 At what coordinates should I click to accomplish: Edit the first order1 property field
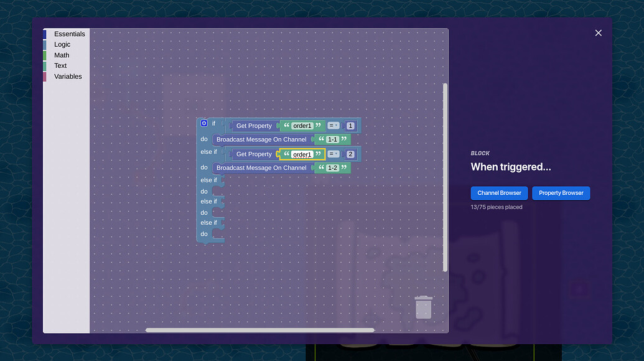pos(302,125)
